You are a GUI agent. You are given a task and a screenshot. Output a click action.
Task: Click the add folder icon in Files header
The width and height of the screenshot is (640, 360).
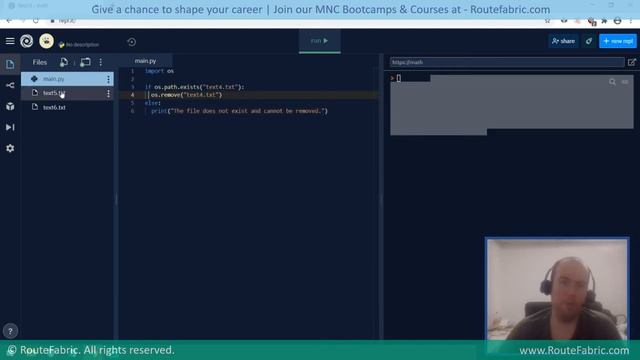(85, 62)
